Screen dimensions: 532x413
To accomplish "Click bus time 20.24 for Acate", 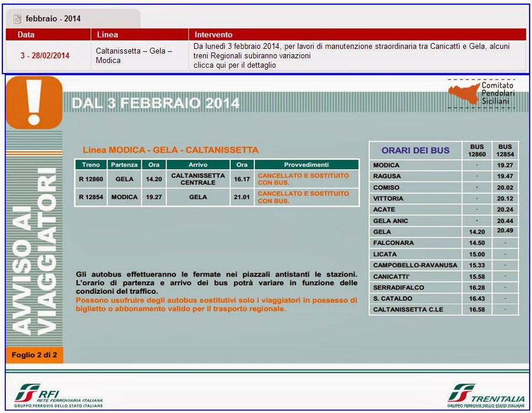I will [505, 210].
